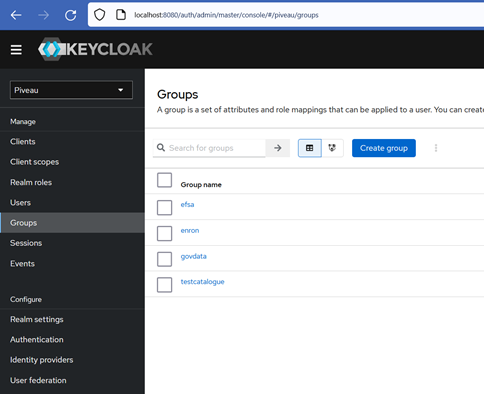Open the enron group link
Image resolution: width=484 pixels, height=394 pixels.
[190, 230]
